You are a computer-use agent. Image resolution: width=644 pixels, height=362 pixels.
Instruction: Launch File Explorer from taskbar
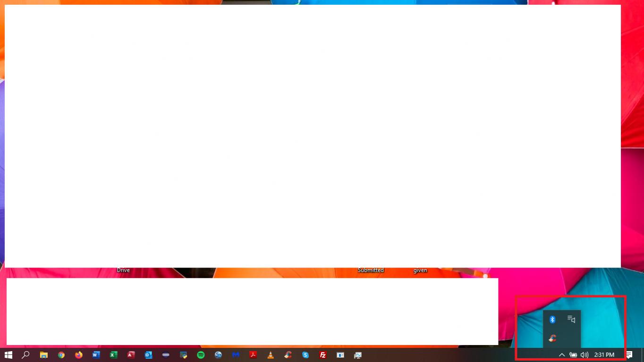coord(43,355)
